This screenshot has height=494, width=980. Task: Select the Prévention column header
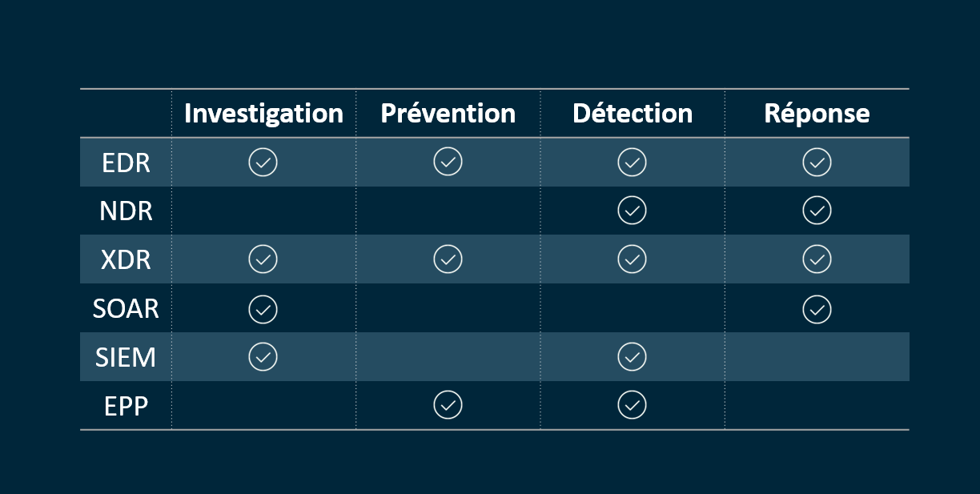(448, 113)
